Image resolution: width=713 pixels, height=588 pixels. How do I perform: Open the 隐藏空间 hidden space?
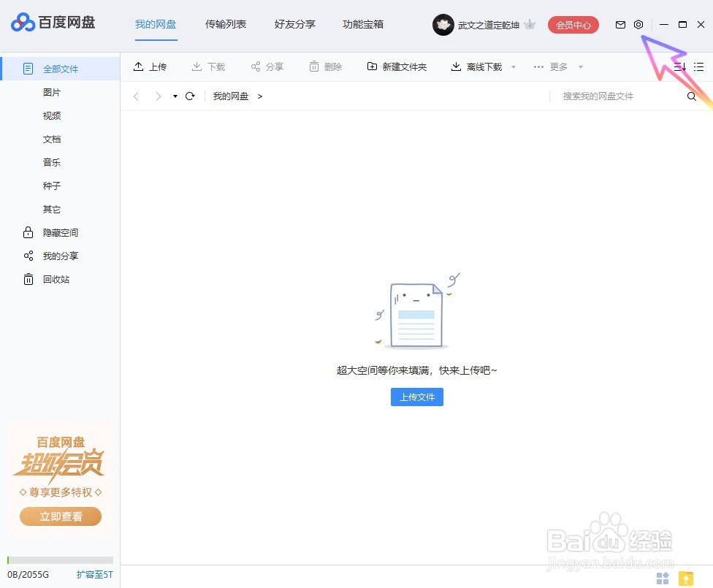(61, 232)
